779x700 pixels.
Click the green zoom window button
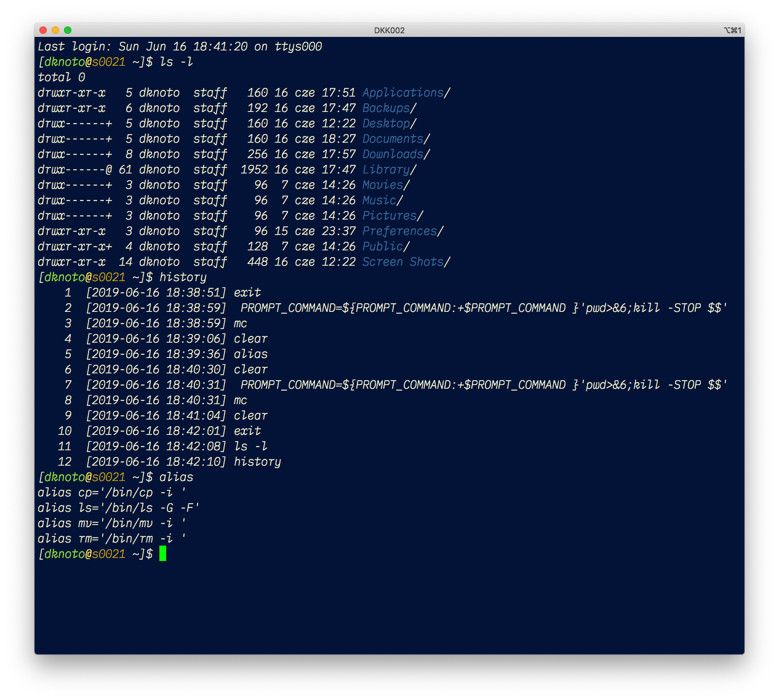[68, 30]
